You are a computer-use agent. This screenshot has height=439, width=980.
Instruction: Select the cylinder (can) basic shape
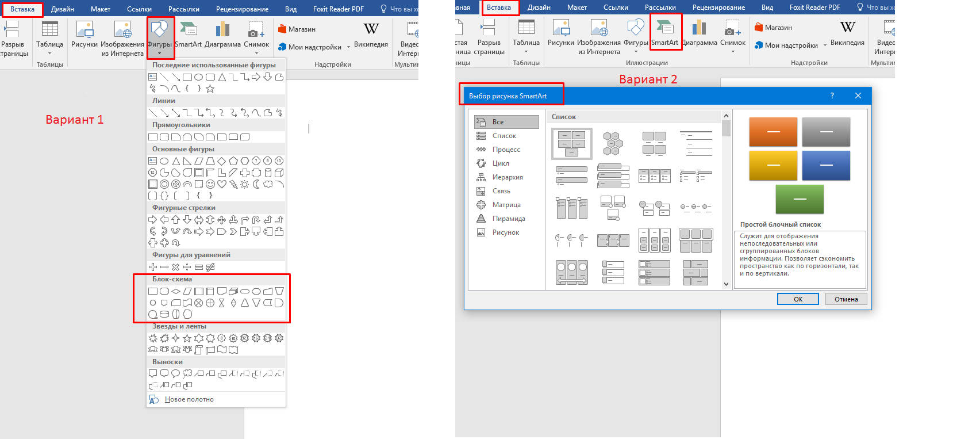point(267,173)
